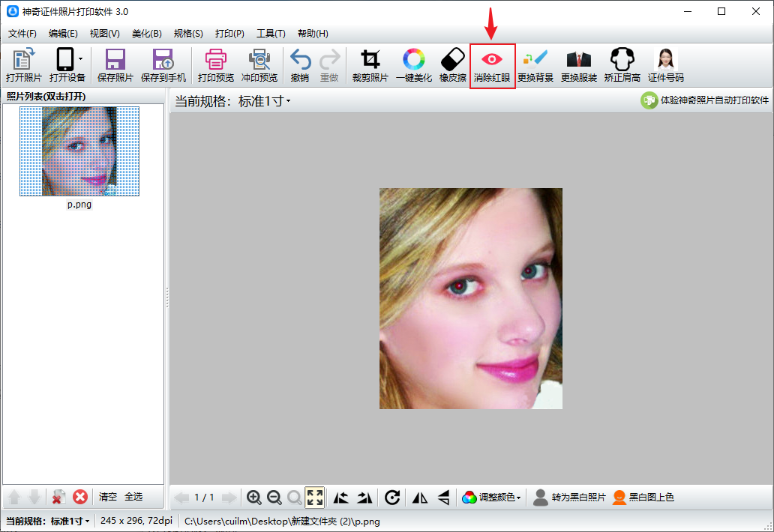Toggle the fit-to-window view button
The height and width of the screenshot is (532, 774).
tap(315, 497)
